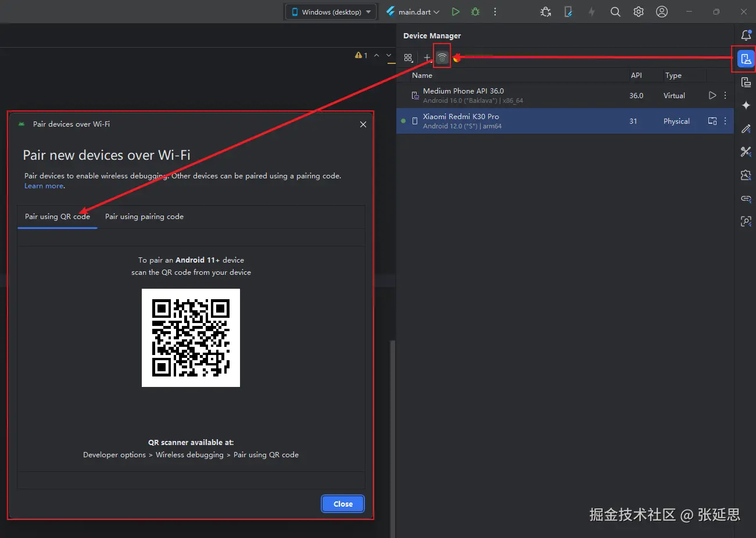
Task: Go to the previous highlighted error with the up chevron
Action: coord(377,55)
